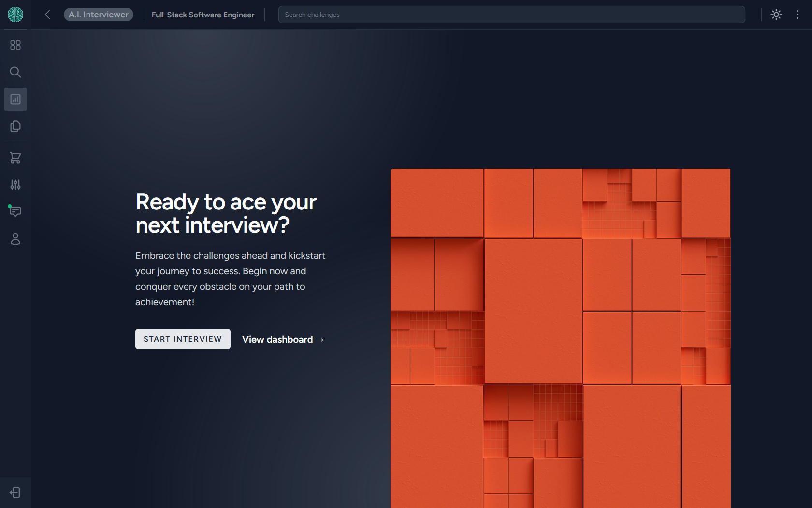Image resolution: width=812 pixels, height=508 pixels.
Task: Open the vertical three-dots menu
Action: (797, 15)
